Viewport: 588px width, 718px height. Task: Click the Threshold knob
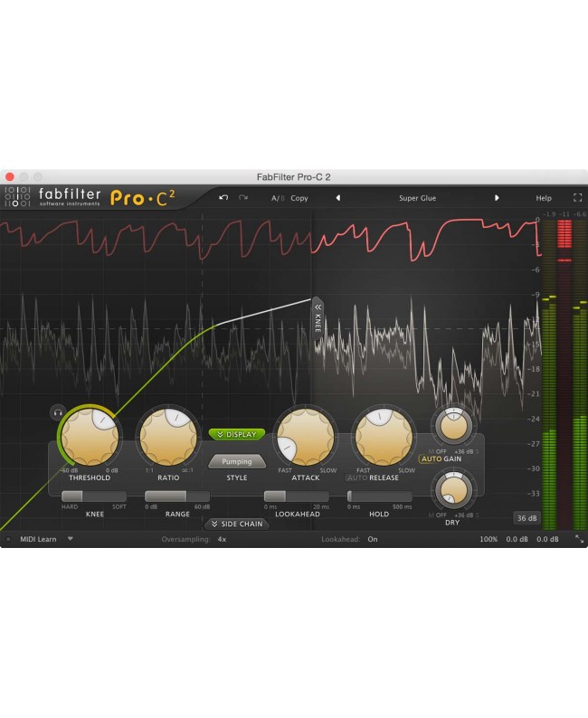[x=90, y=437]
